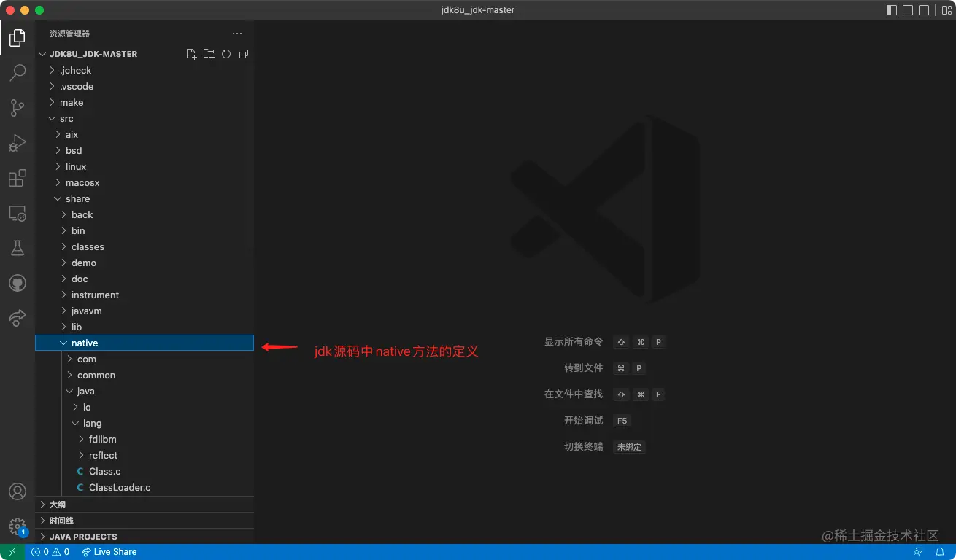Expand the .jcheck folder
The width and height of the screenshot is (956, 560).
pos(144,70)
